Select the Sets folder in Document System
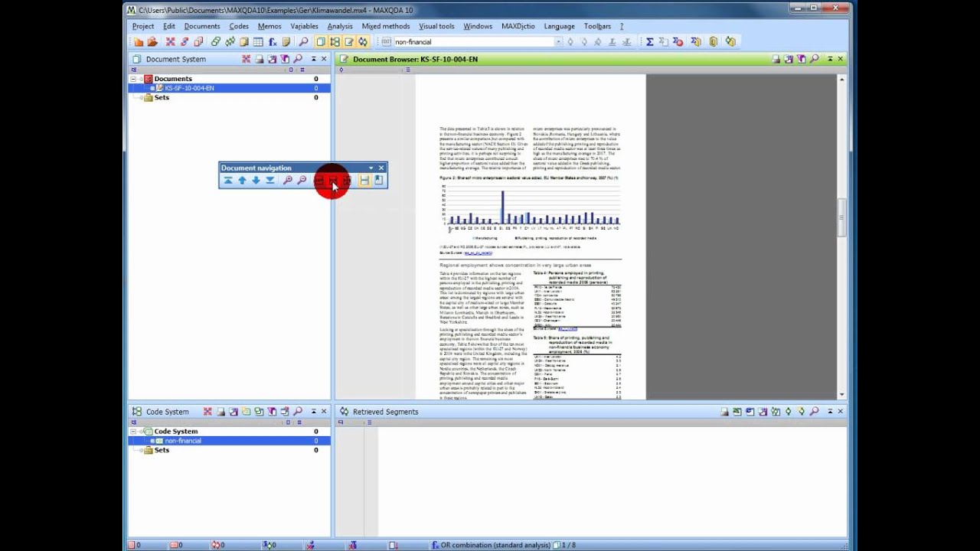The width and height of the screenshot is (980, 551). point(162,98)
